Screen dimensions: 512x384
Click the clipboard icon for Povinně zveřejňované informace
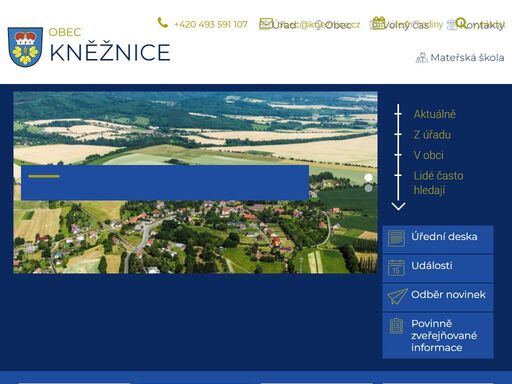pyautogui.click(x=396, y=326)
